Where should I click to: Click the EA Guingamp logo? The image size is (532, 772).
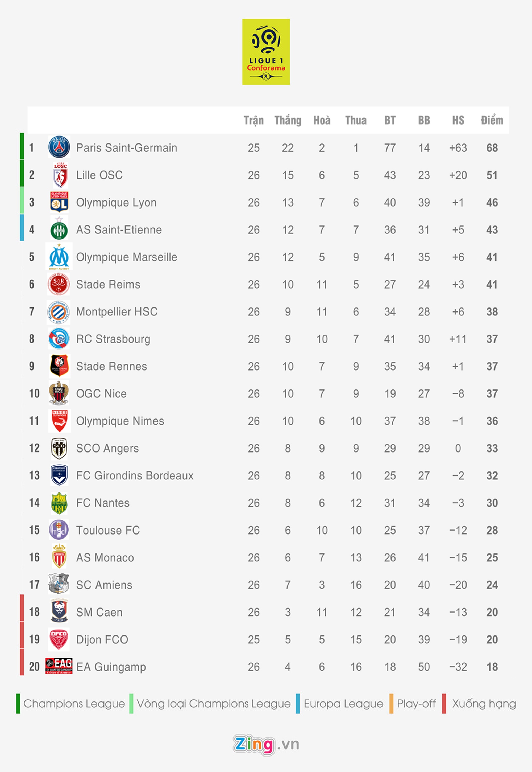click(59, 666)
